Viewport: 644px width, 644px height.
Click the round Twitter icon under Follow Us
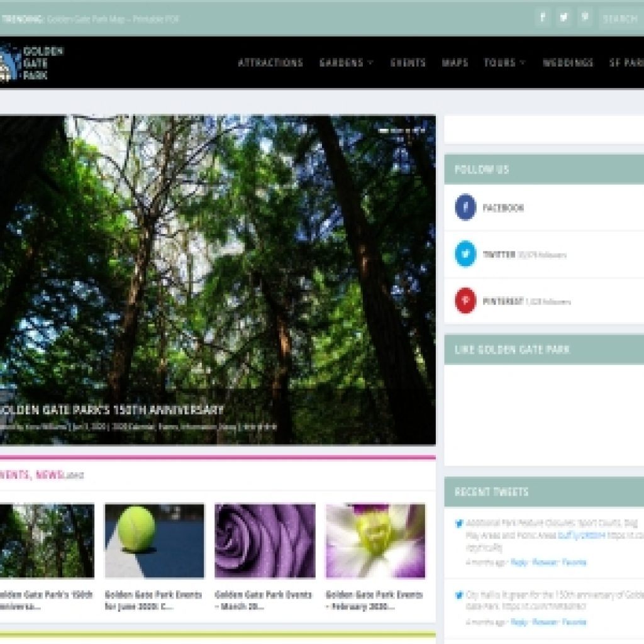coord(465,254)
